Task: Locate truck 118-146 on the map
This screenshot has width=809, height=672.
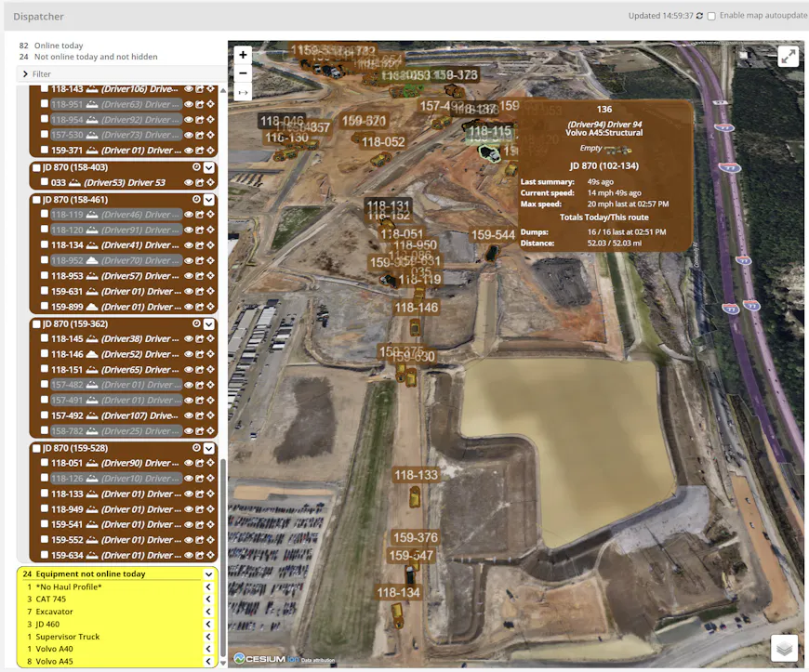Action: pyautogui.click(x=210, y=354)
